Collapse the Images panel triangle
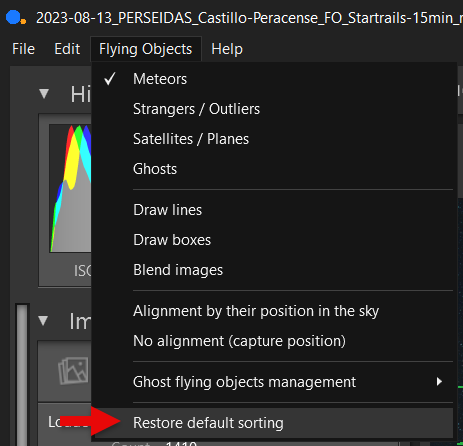The image size is (463, 446). [43, 321]
